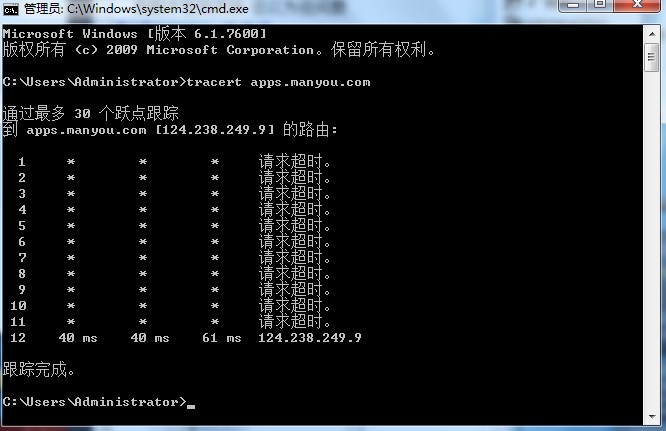Click the scrollbar down arrow
The height and width of the screenshot is (431, 666).
tap(651, 417)
